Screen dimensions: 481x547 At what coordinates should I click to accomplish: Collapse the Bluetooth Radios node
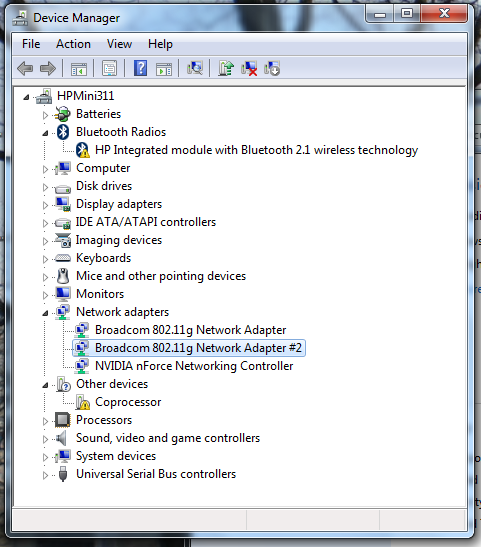pos(45,133)
